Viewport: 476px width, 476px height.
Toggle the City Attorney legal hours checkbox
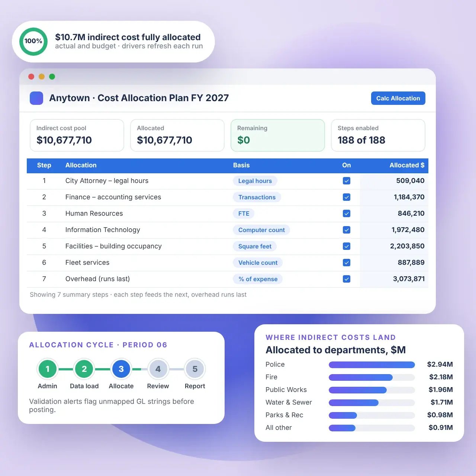pyautogui.click(x=347, y=181)
